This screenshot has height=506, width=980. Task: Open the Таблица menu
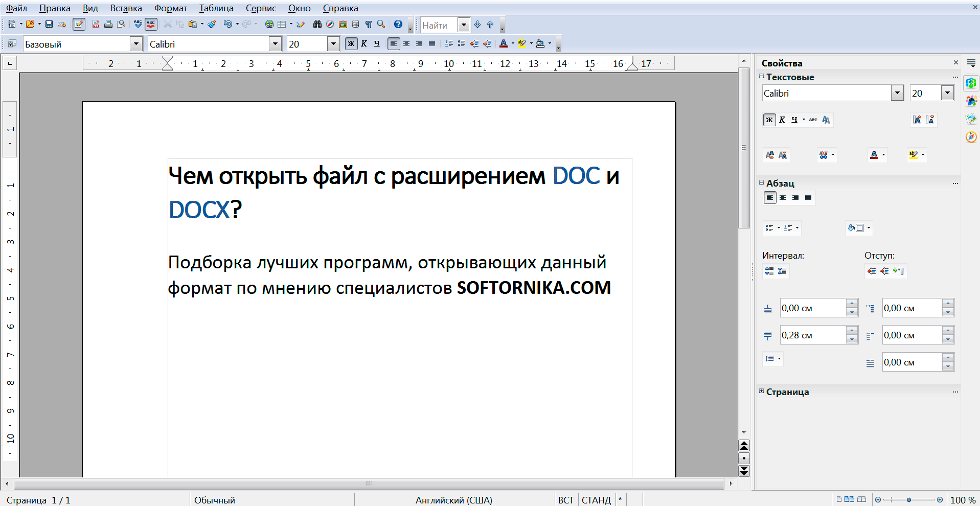pos(216,8)
